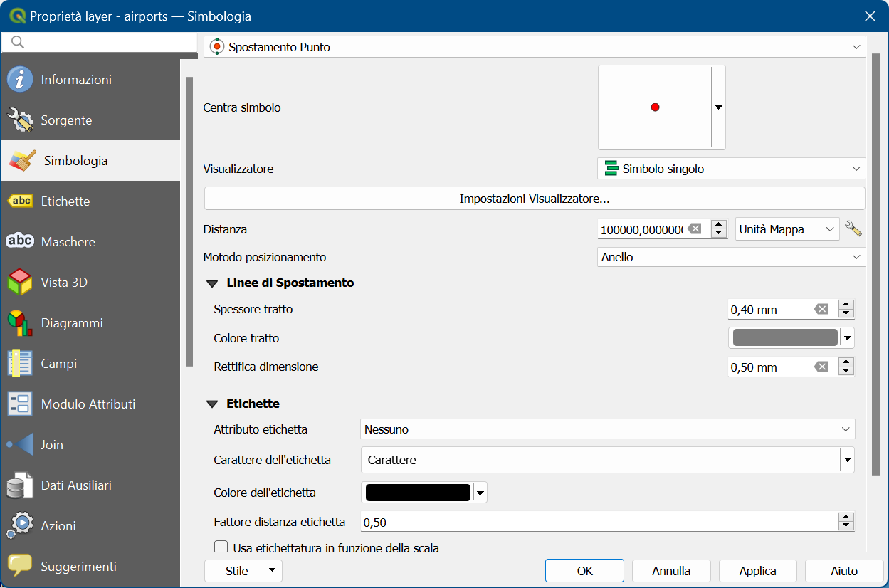Increase the Distanza value with up arrow
This screenshot has width=889, height=588.
[x=719, y=224]
